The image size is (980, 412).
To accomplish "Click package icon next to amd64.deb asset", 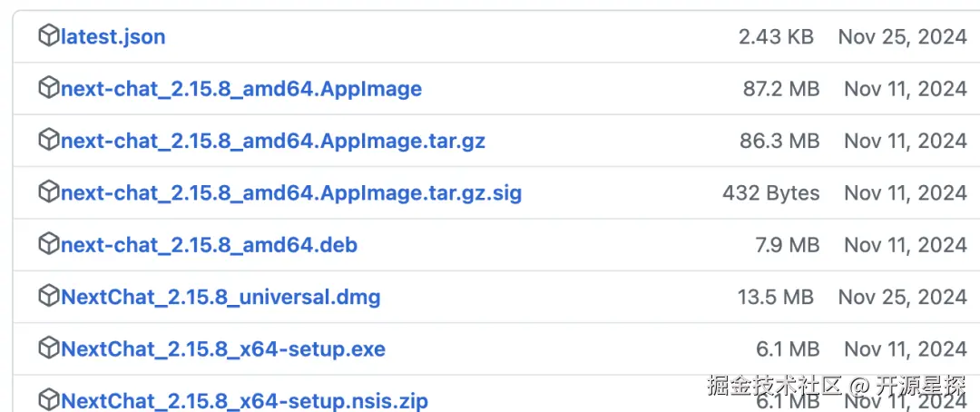I will coord(48,244).
